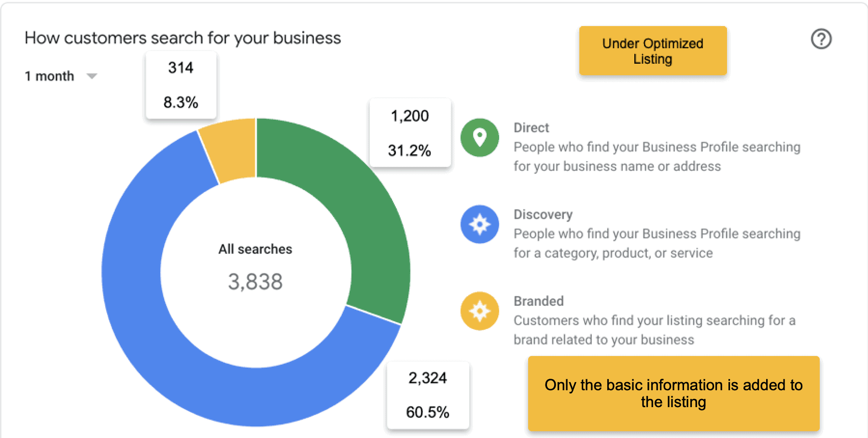Click the 2,324 discovery searches tooltip
868x438 pixels.
tap(428, 395)
